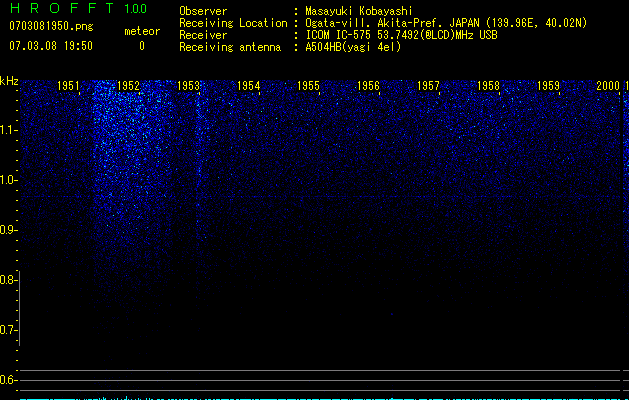The height and width of the screenshot is (400, 629).
Task: Click the 0.9 kHz axis label
Action: tap(8, 230)
